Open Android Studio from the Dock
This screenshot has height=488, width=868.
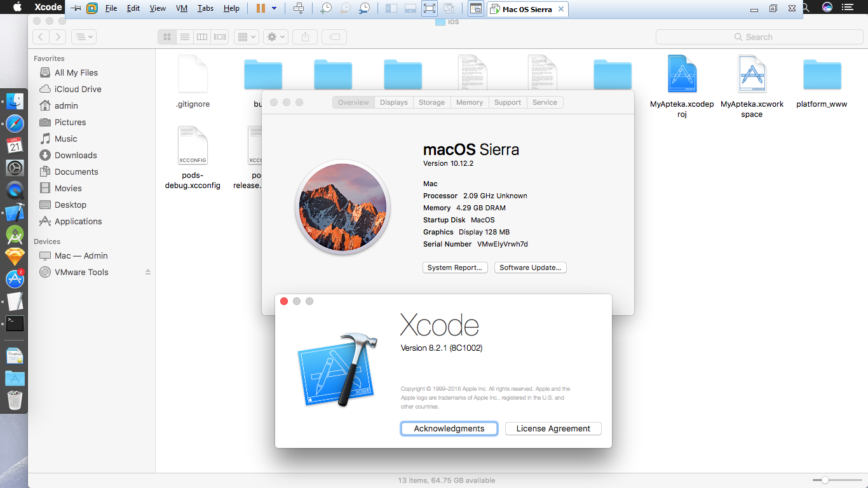point(15,234)
